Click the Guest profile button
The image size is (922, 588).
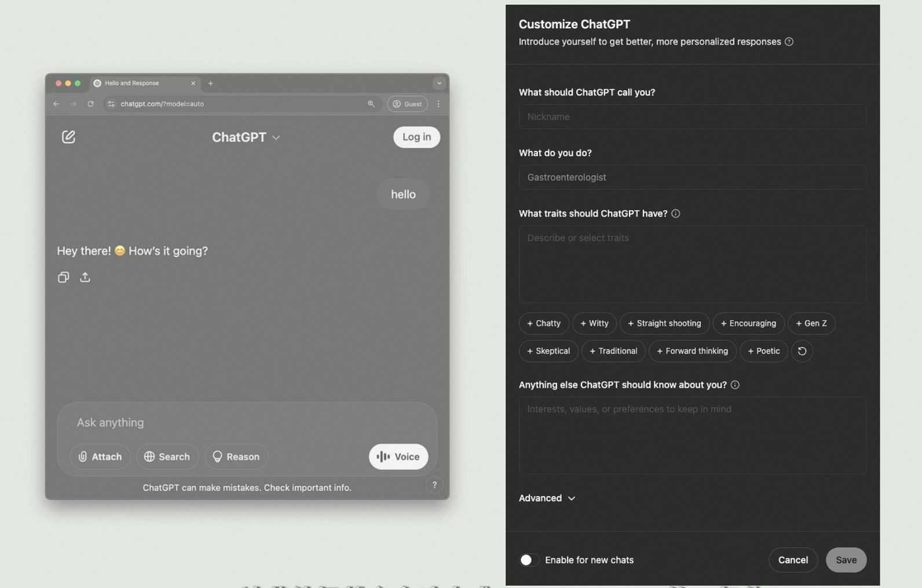pos(407,104)
